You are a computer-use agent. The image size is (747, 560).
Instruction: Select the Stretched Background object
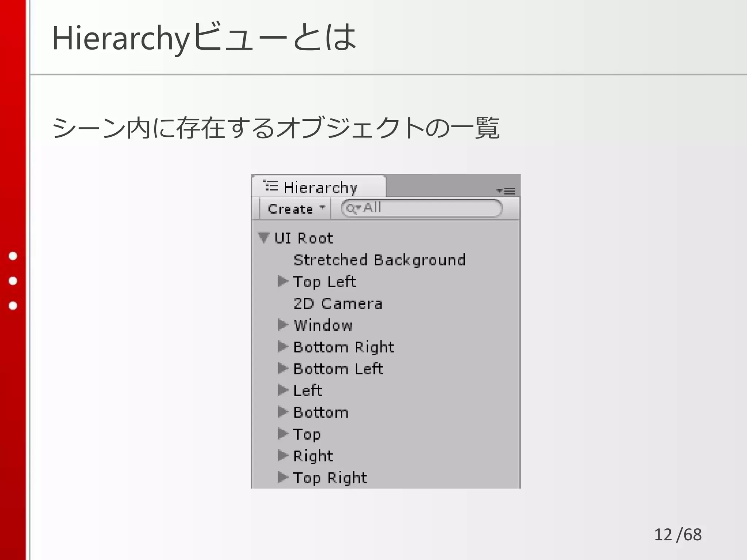(379, 260)
